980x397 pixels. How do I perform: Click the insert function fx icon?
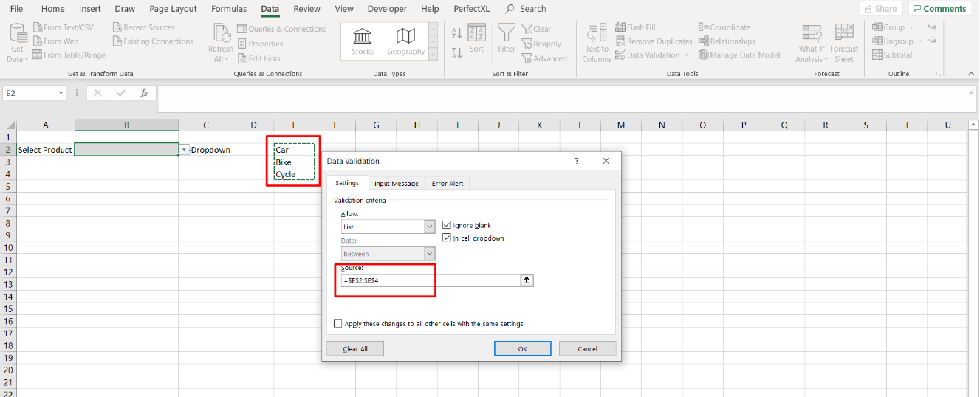click(x=144, y=93)
